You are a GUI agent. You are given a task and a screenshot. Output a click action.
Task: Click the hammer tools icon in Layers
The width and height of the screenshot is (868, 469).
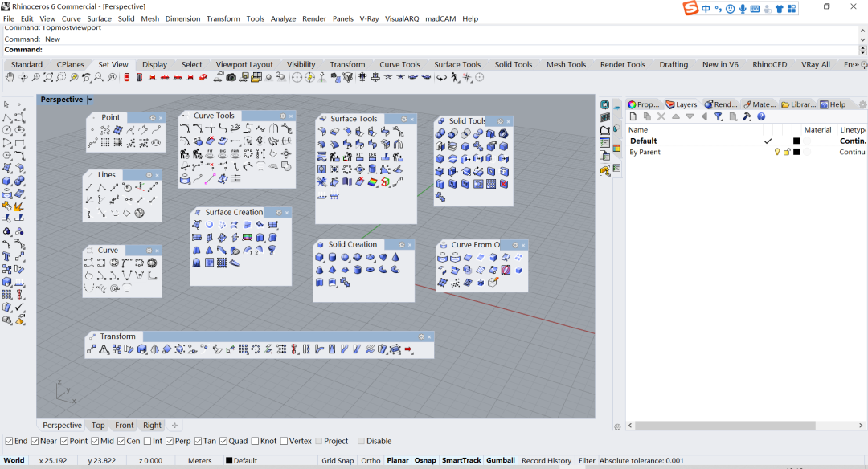tap(747, 116)
